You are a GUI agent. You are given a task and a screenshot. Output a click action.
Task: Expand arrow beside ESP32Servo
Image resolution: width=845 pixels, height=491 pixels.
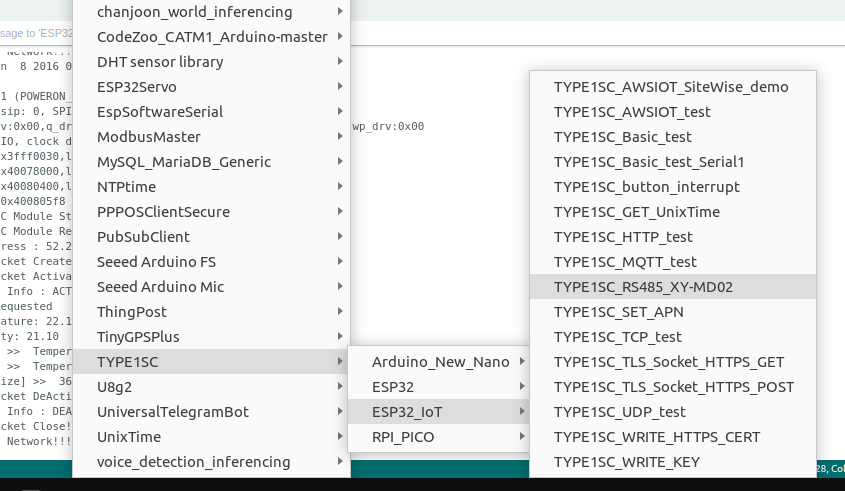pos(340,86)
